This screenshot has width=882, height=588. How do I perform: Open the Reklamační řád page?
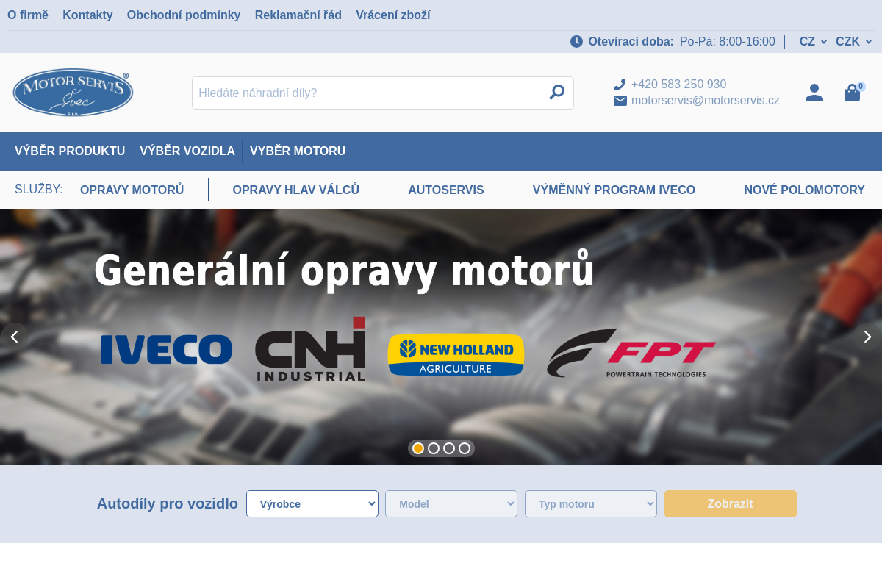(298, 15)
